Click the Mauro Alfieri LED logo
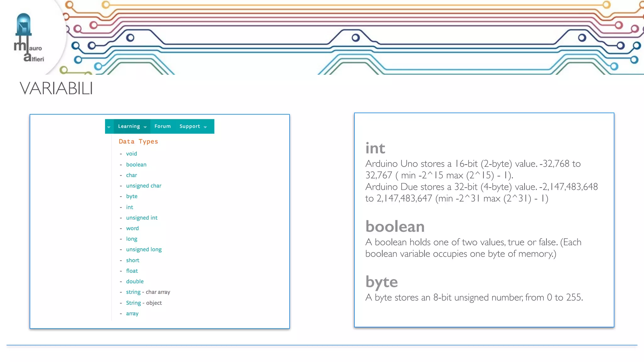Viewport: 644px width, 362px height. point(29,38)
